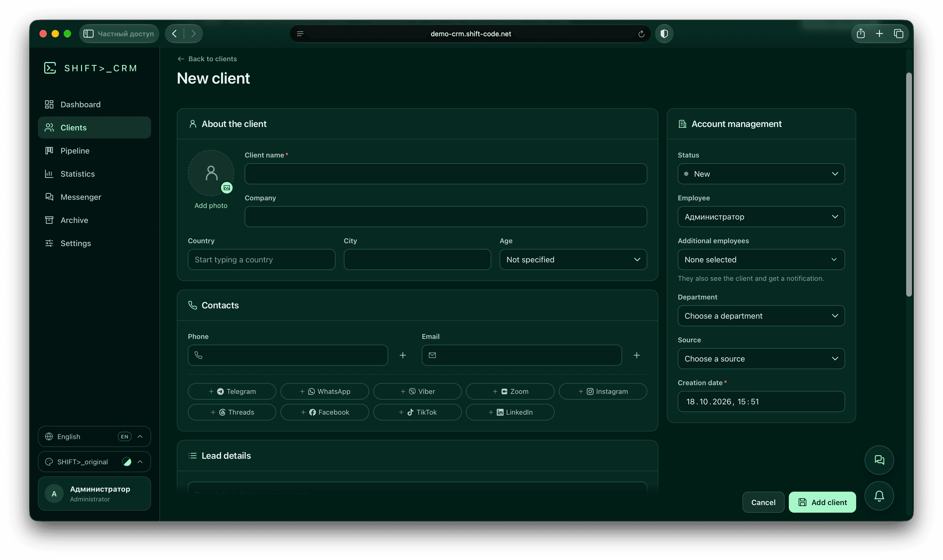Add Telegram contact
The image size is (943, 560).
pos(232,391)
